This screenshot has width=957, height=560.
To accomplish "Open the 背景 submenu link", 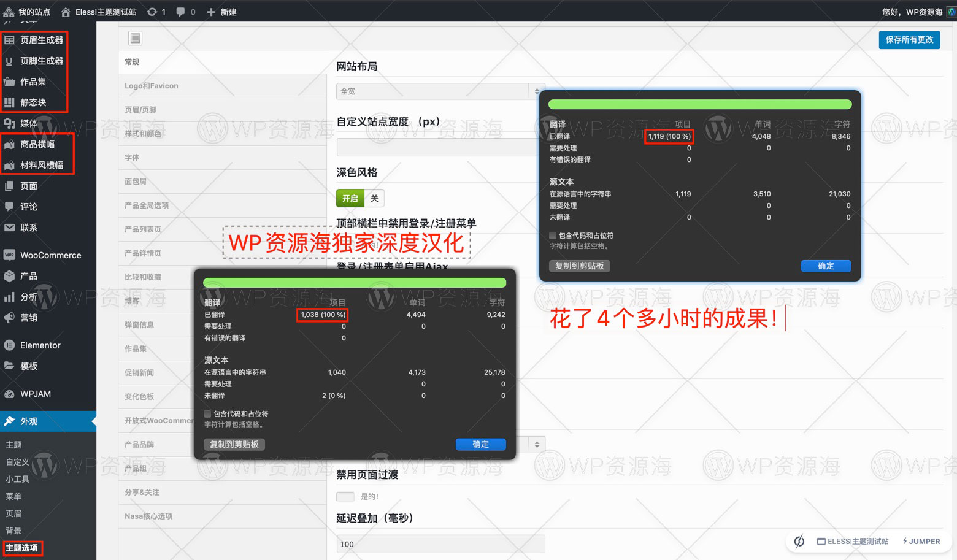I will click(13, 531).
